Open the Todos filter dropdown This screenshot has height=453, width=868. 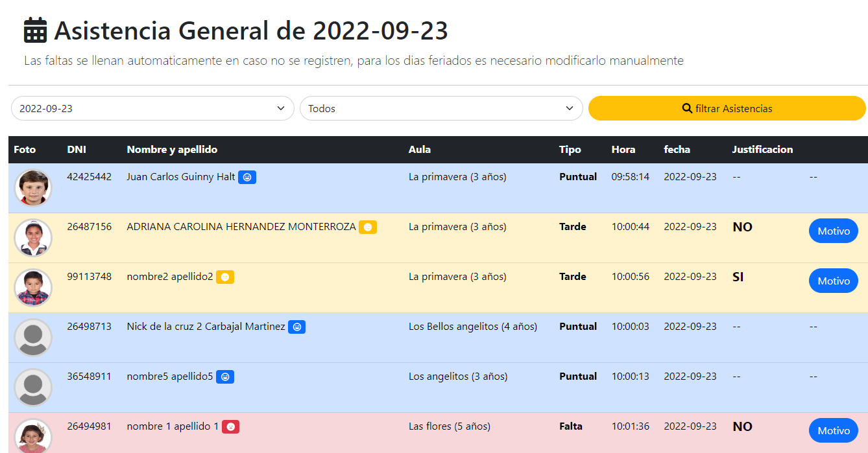441,108
